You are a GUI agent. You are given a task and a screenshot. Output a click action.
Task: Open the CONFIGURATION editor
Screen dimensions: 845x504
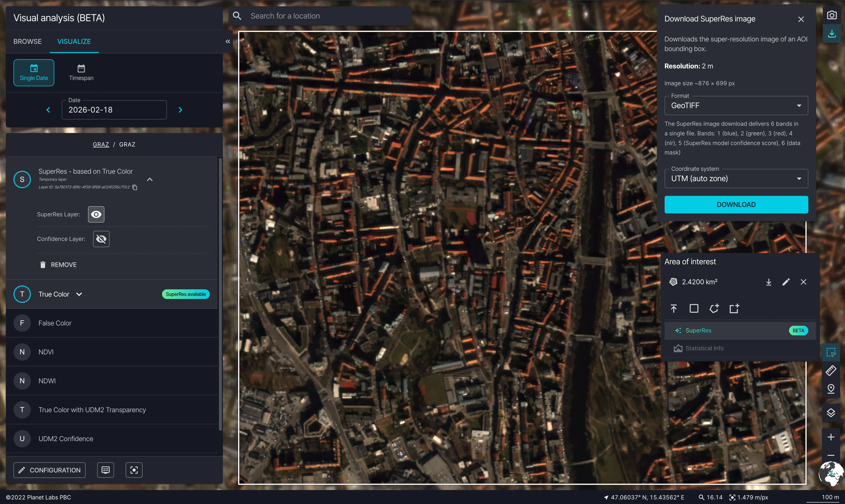click(x=50, y=470)
